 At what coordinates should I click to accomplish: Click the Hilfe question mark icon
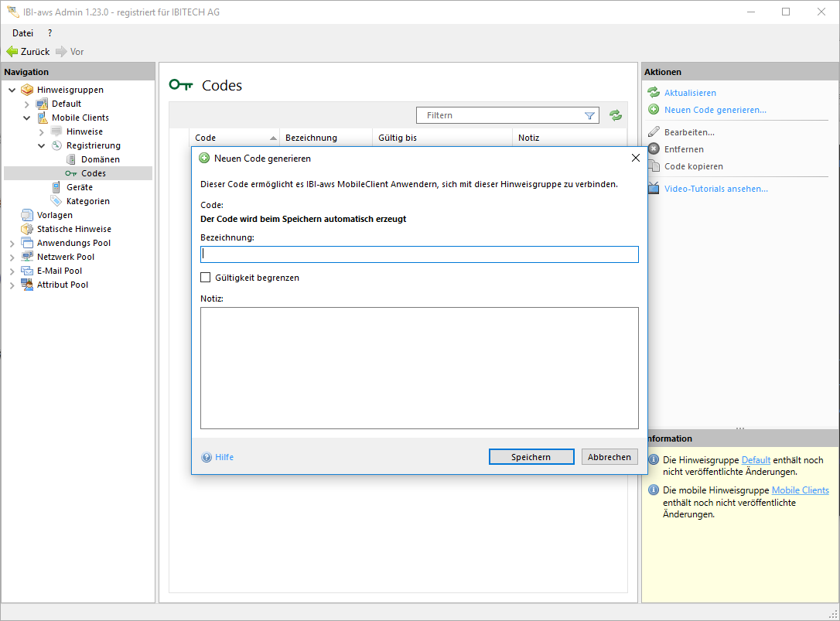(x=207, y=457)
